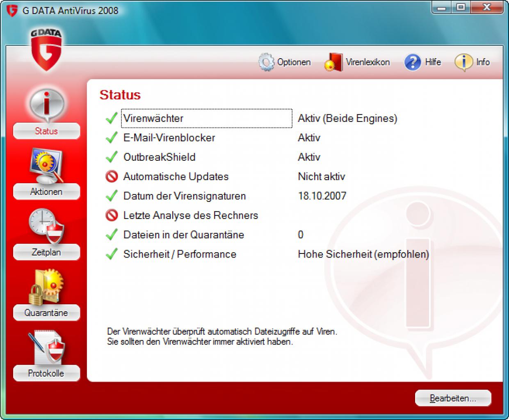Click red prohibited icon beside Letzte Analyse
This screenshot has height=420, width=509.
pyautogui.click(x=112, y=215)
